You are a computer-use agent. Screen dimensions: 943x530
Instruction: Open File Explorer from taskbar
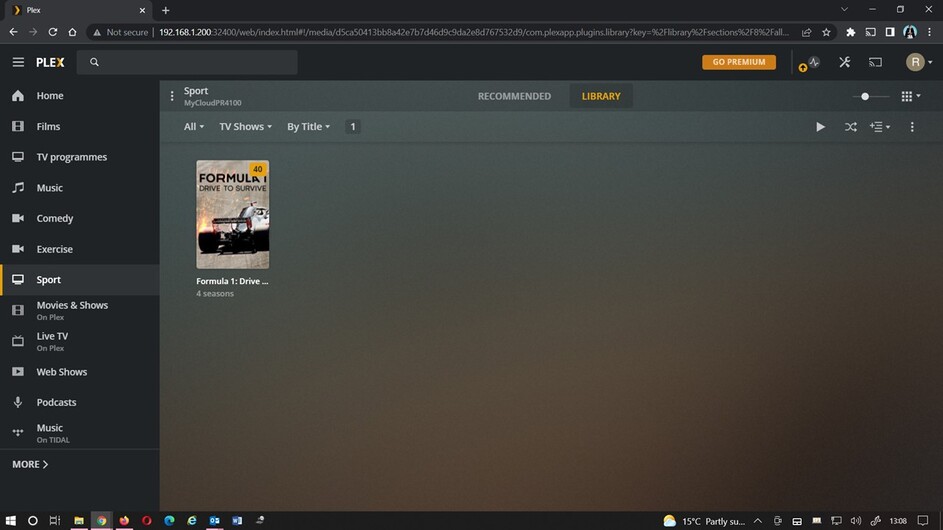pyautogui.click(x=79, y=520)
